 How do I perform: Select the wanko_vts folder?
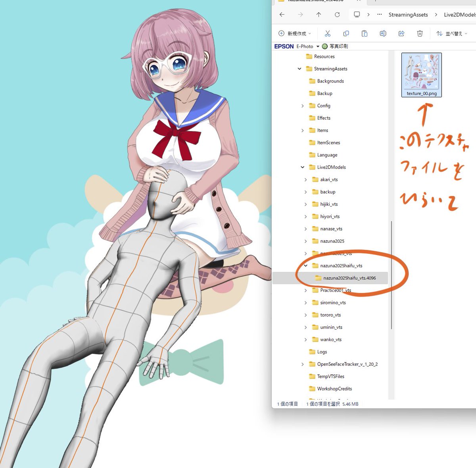pos(327,339)
